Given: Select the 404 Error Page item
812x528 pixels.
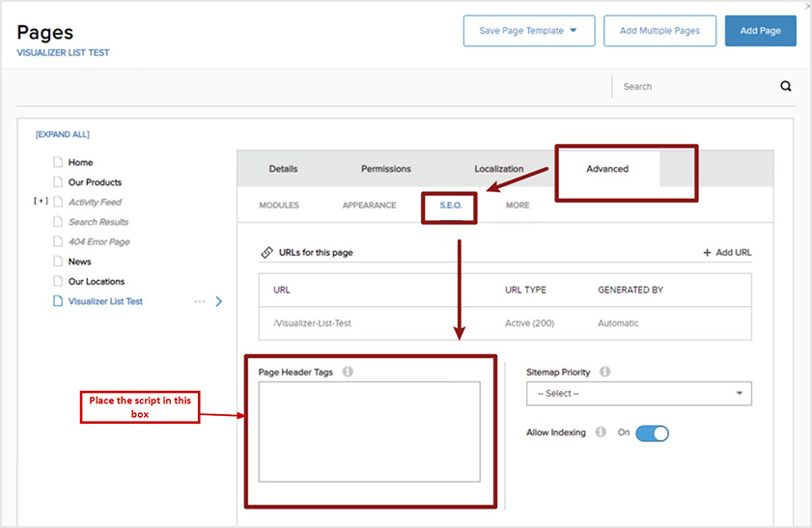Looking at the screenshot, I should 98,241.
